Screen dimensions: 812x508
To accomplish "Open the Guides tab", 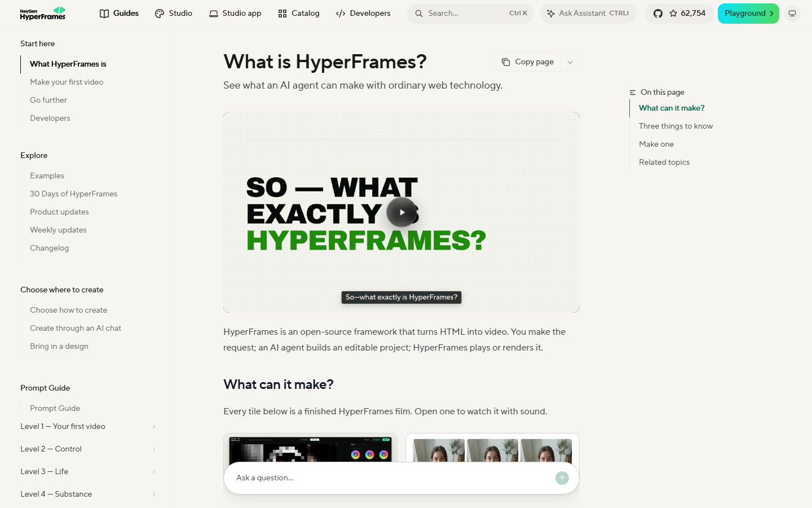I will tap(119, 14).
